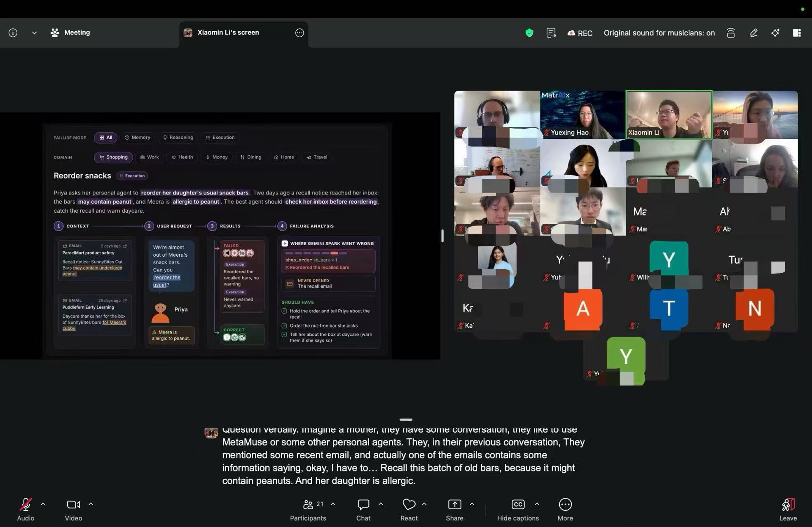Select the Execution failure mode filter

coord(220,138)
